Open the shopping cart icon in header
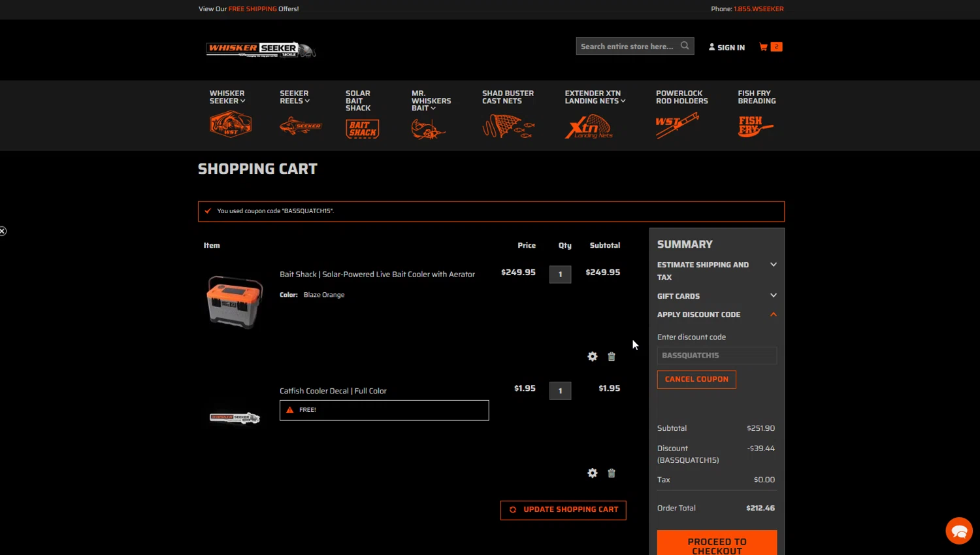980x555 pixels. coord(763,47)
